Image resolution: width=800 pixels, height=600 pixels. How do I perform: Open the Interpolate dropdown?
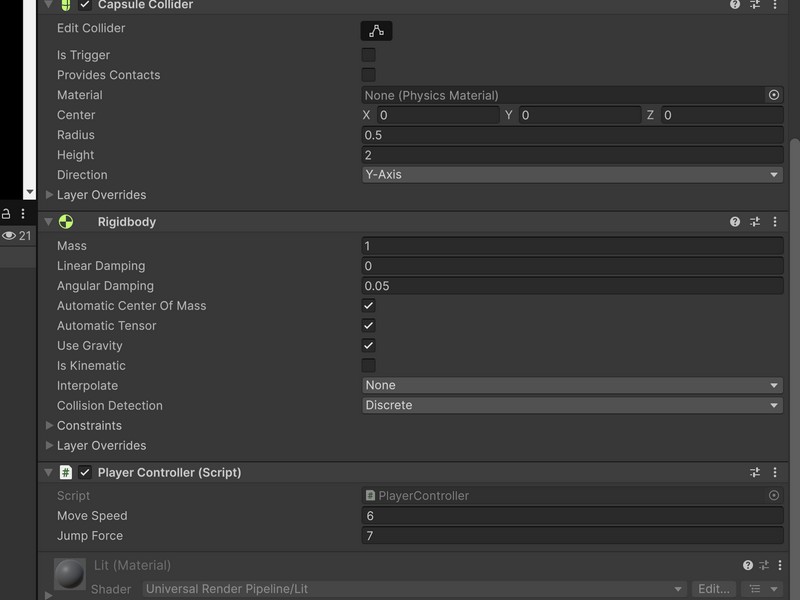572,385
